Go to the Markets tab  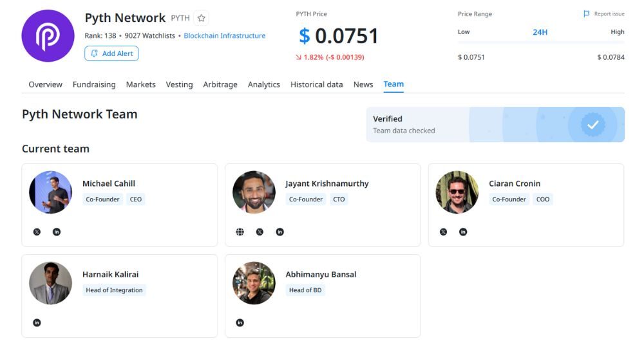pos(141,84)
